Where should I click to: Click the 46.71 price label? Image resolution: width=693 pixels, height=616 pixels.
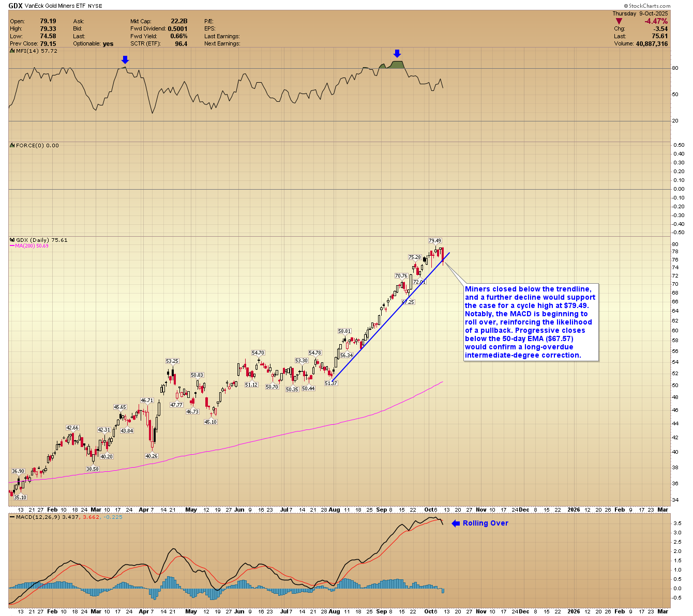pos(147,401)
